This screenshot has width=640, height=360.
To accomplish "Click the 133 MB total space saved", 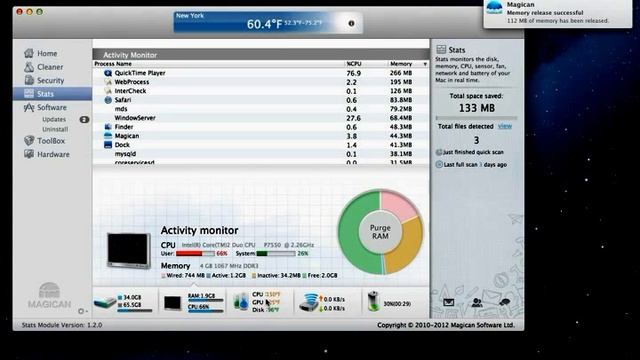I will click(x=477, y=108).
